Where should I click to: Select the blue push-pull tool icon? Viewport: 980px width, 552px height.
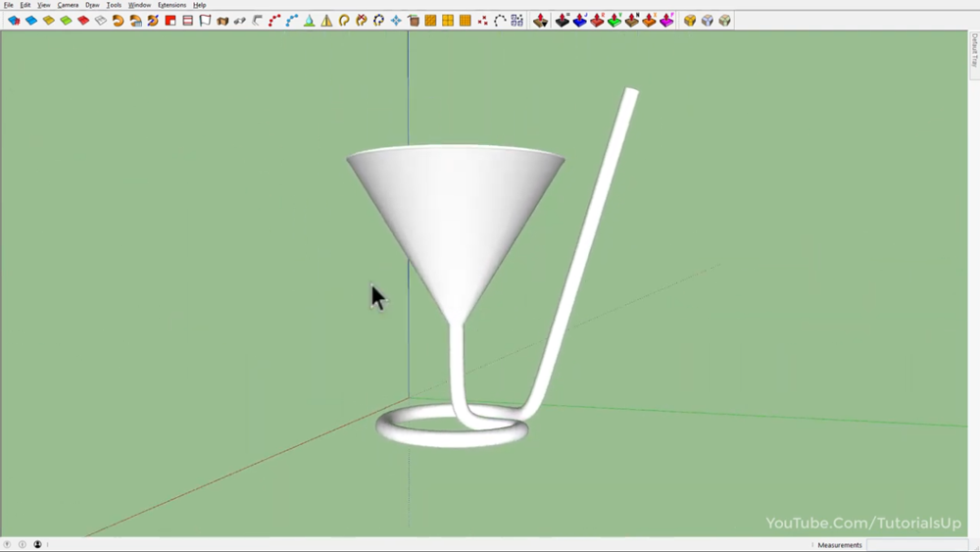pos(579,21)
